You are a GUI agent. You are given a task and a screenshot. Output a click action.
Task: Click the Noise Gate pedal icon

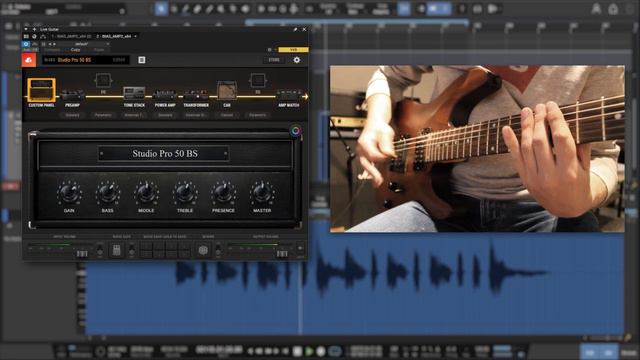coord(116,250)
